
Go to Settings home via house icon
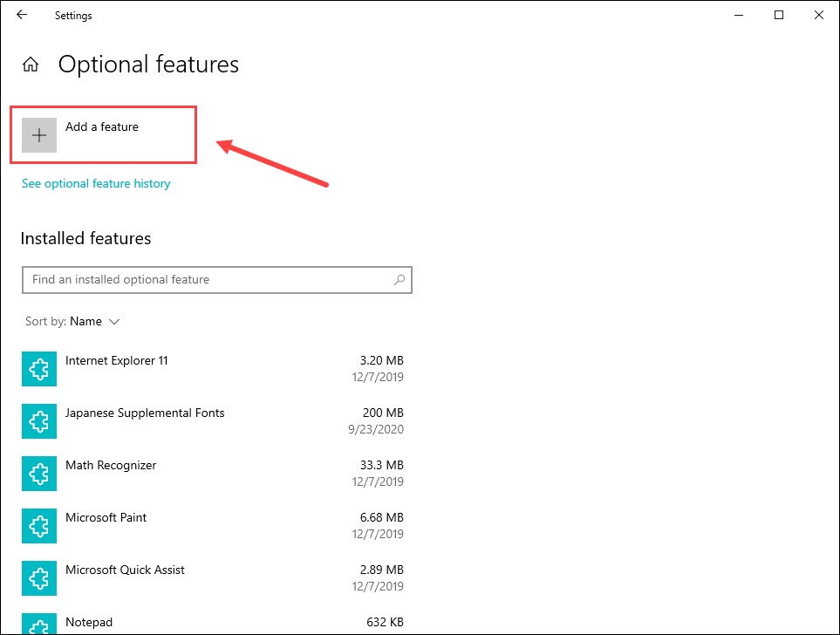31,65
